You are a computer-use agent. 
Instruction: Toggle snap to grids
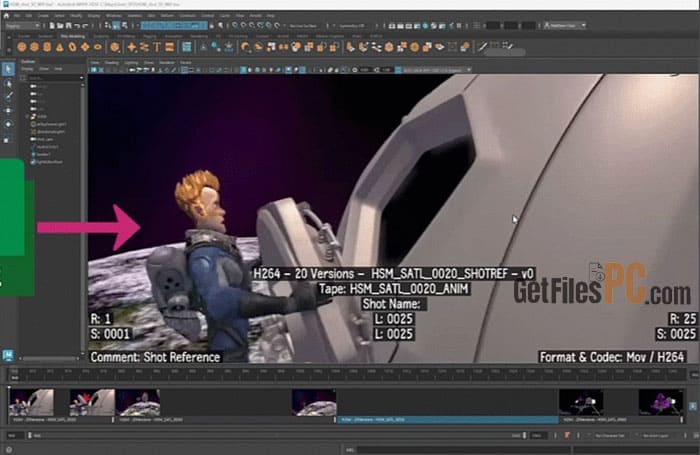(235, 26)
